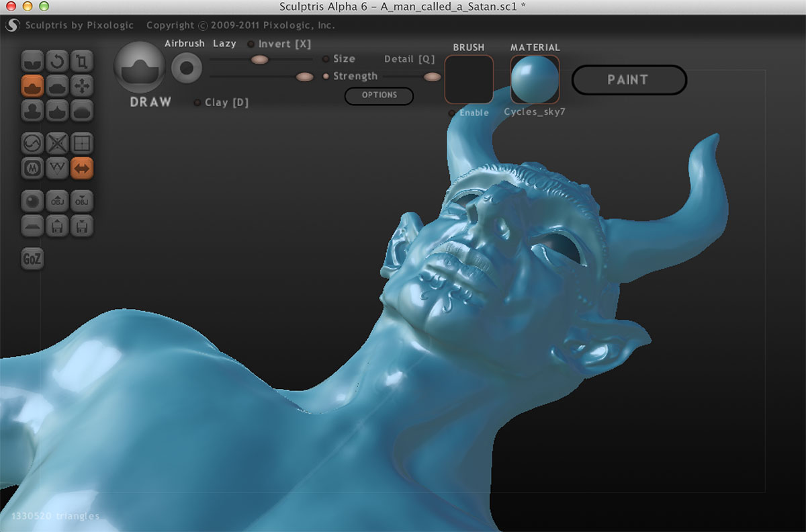Click the GoZ button
This screenshot has width=806, height=532.
point(32,259)
